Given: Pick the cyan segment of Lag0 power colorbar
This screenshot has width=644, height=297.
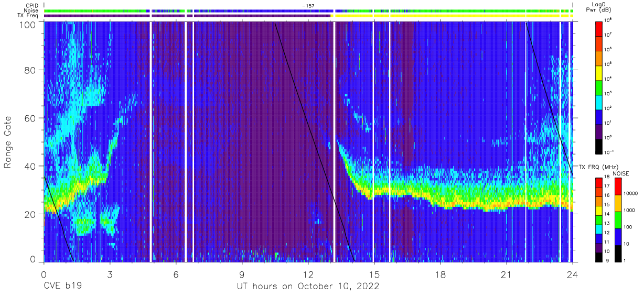Looking at the screenshot, I should 599,102.
